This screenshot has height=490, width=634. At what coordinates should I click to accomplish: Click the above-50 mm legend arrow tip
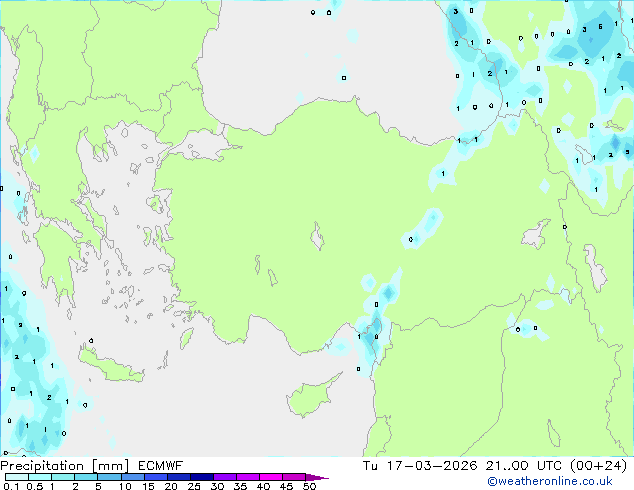coord(317,477)
